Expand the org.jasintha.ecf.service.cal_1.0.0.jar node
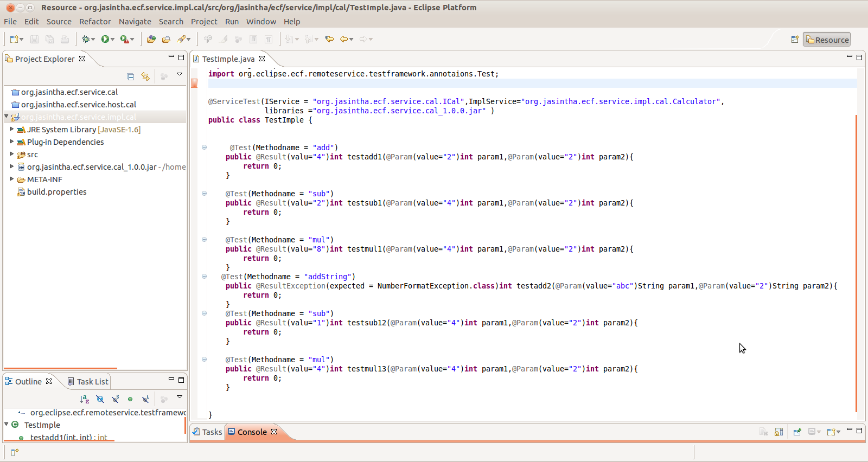This screenshot has width=868, height=462. [x=12, y=166]
